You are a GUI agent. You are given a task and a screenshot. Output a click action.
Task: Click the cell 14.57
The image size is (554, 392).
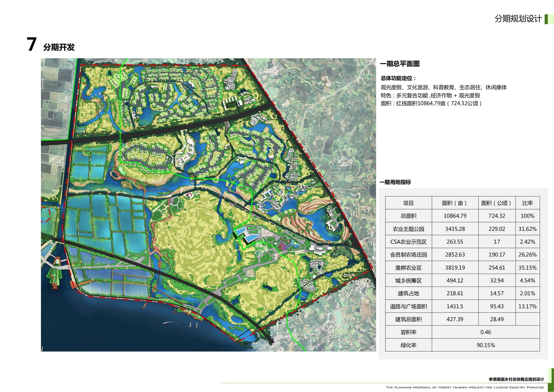click(497, 294)
